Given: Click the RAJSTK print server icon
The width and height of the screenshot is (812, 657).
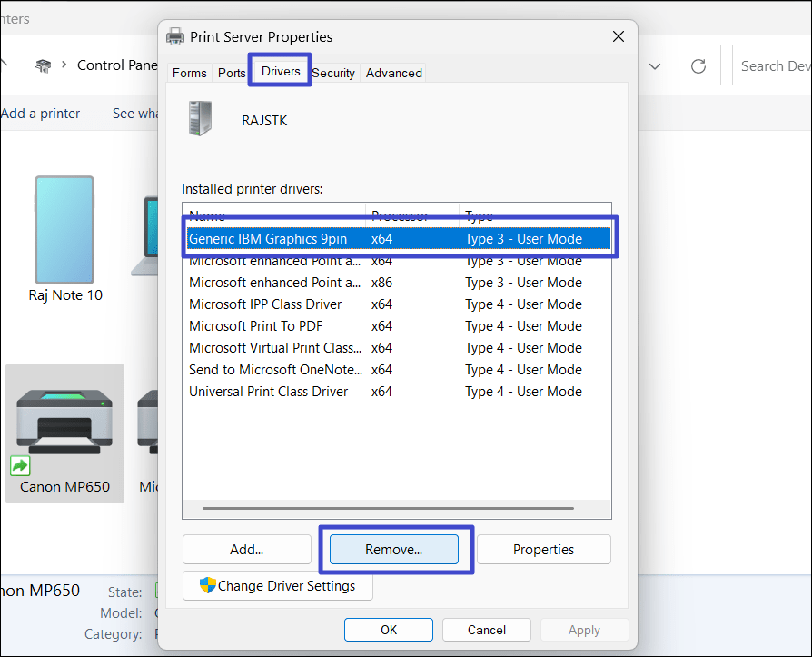Looking at the screenshot, I should click(200, 118).
